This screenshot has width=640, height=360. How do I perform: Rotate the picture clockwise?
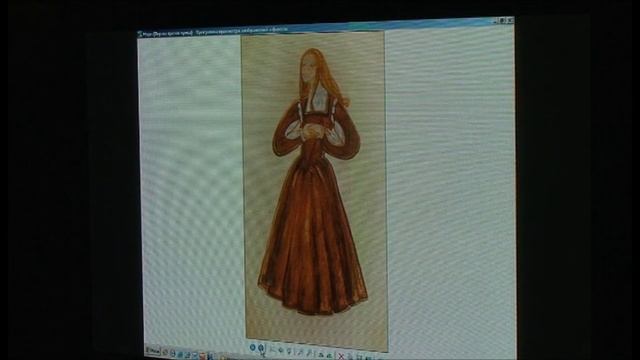coord(321,355)
